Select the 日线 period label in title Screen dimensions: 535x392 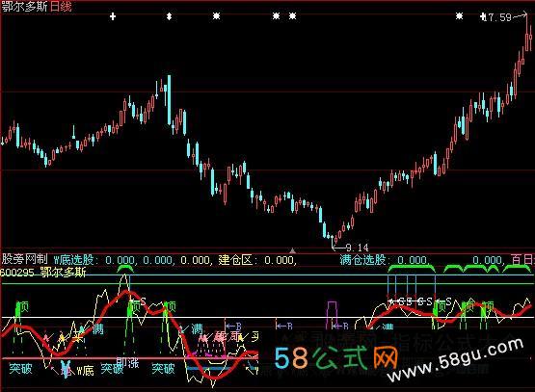click(61, 7)
